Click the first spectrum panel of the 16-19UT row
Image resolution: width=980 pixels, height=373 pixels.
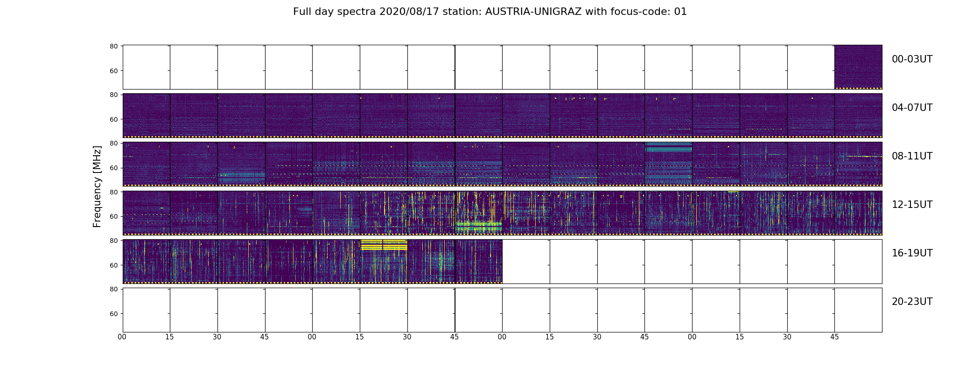point(147,261)
